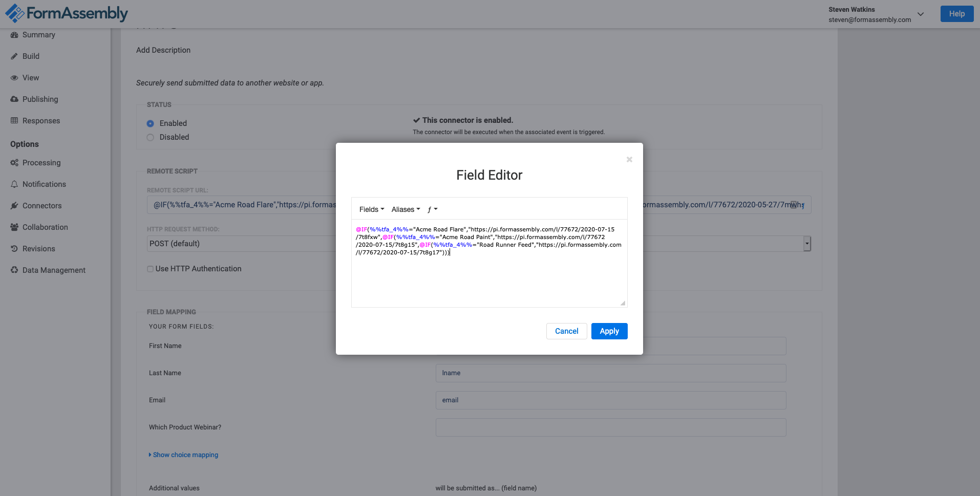This screenshot has height=496, width=980.
Task: Open Data Management in the sidebar
Action: pos(54,270)
